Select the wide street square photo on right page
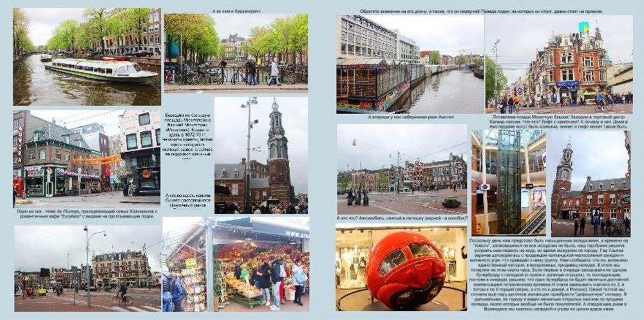Viewport: 644px width, 320px height. coord(402,169)
